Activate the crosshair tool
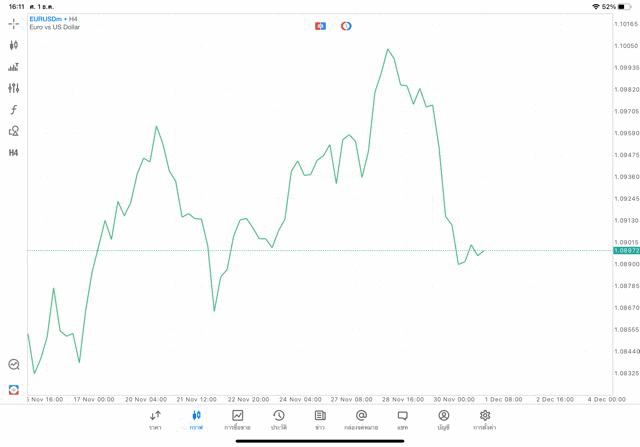 coord(14,23)
